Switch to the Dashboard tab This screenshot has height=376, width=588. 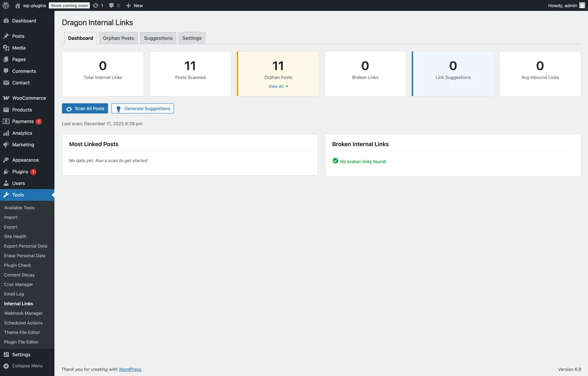click(80, 38)
